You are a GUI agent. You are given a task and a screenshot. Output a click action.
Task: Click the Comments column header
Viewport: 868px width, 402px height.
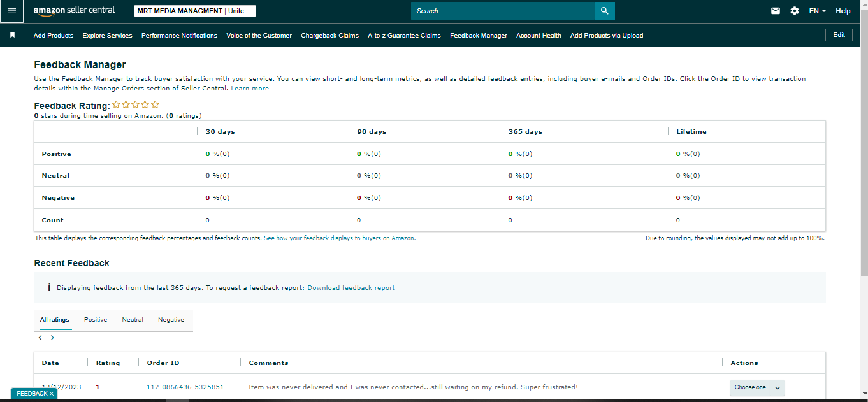pos(268,363)
